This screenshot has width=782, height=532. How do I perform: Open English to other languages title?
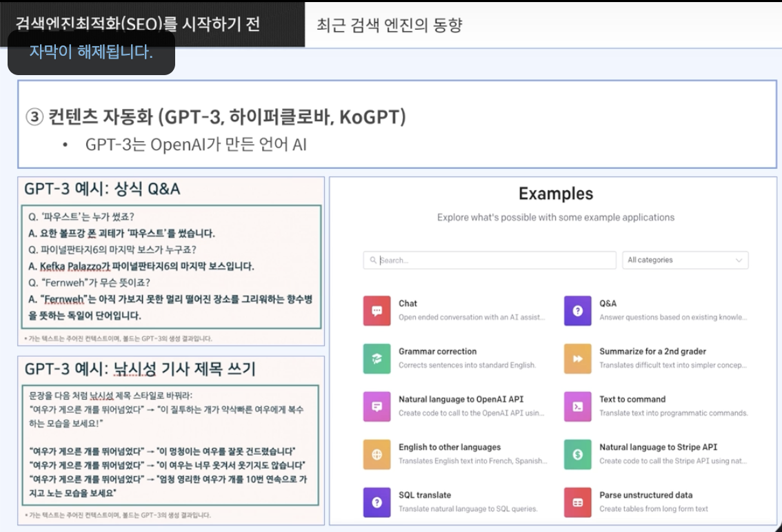click(450, 447)
